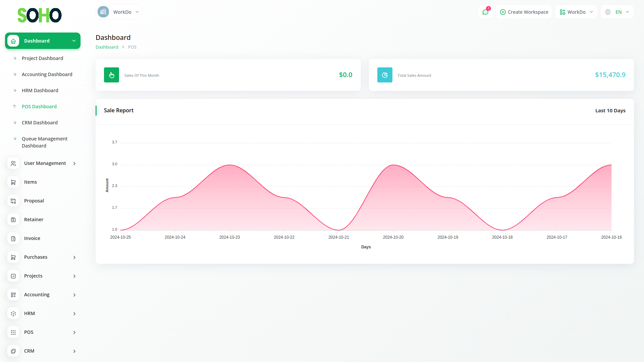
Task: Click the Create Workspace button
Action: pos(524,12)
